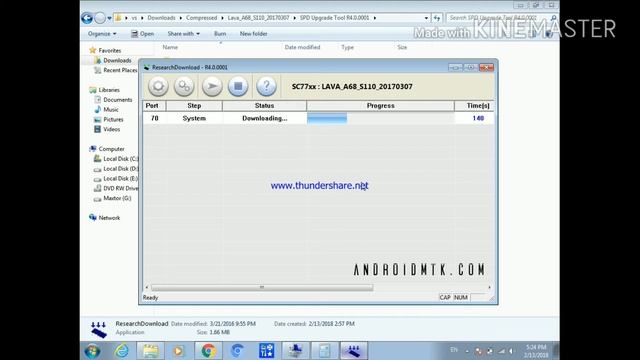Click the ResearchDownload icon in details pane
Screen dimensions: 640x360
tap(99, 329)
